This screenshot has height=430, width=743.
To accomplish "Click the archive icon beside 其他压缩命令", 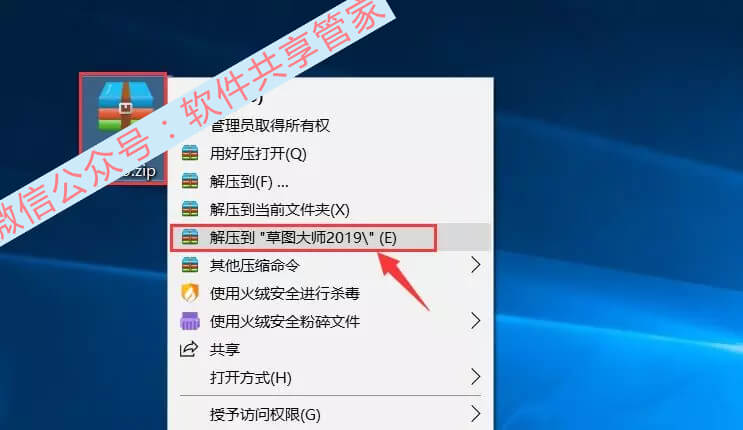I will tap(190, 265).
